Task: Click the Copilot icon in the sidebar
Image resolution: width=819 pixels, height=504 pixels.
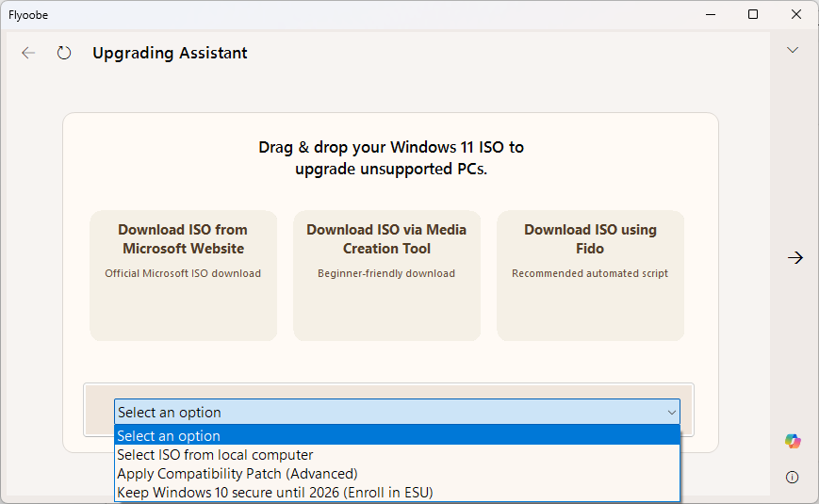Action: pyautogui.click(x=793, y=441)
